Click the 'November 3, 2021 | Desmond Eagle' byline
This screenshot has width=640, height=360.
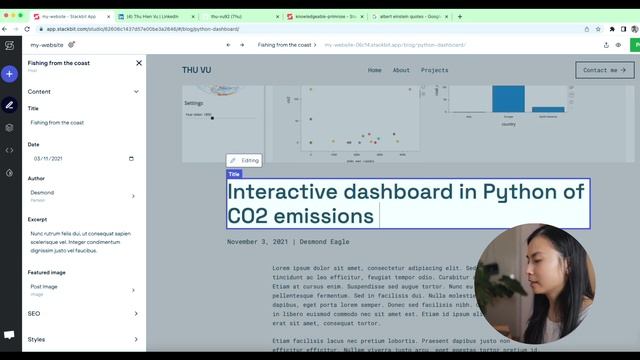[x=288, y=242]
